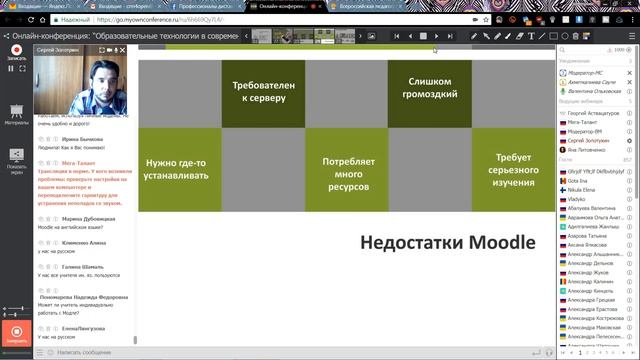Select the second slide thumbnail
Screen dimensions: 640x360
click(282, 36)
